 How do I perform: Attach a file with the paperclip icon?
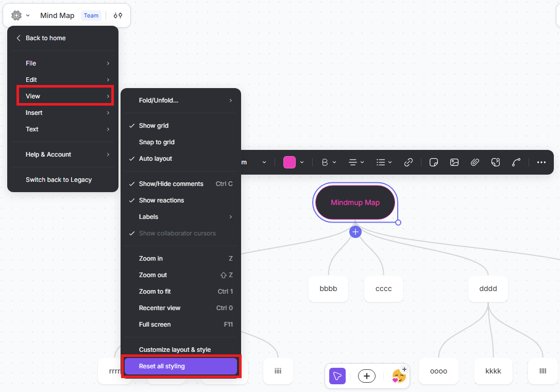[474, 162]
